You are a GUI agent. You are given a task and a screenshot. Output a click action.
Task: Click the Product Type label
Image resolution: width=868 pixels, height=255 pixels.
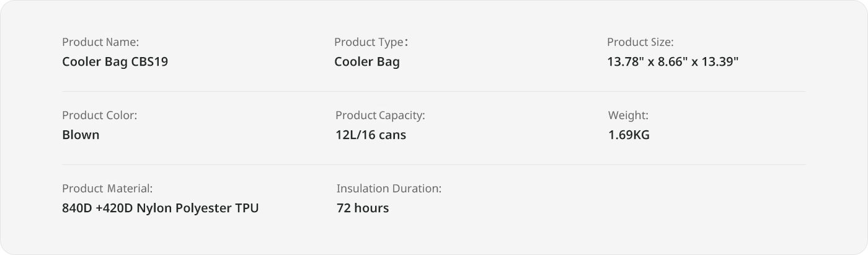click(x=371, y=42)
